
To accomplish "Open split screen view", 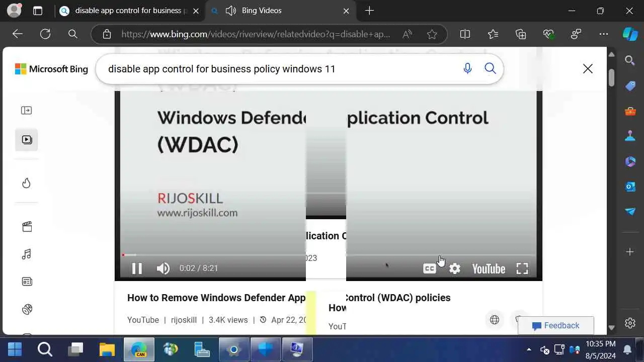I will [x=465, y=34].
